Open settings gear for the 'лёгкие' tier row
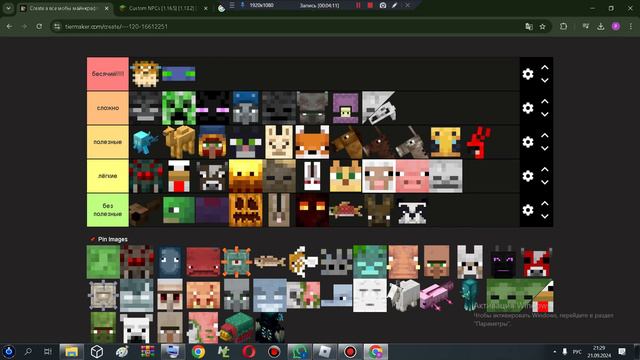Viewport: 640px width, 360px height. click(x=528, y=176)
